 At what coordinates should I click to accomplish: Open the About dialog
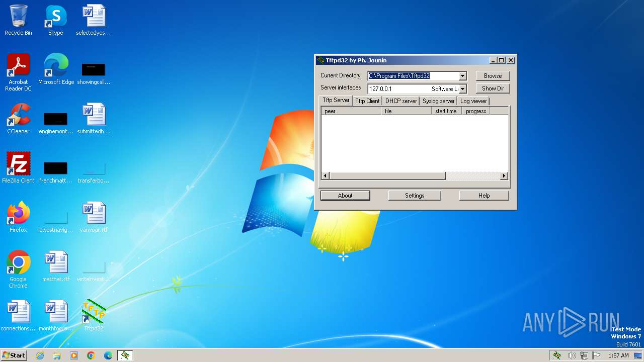345,196
